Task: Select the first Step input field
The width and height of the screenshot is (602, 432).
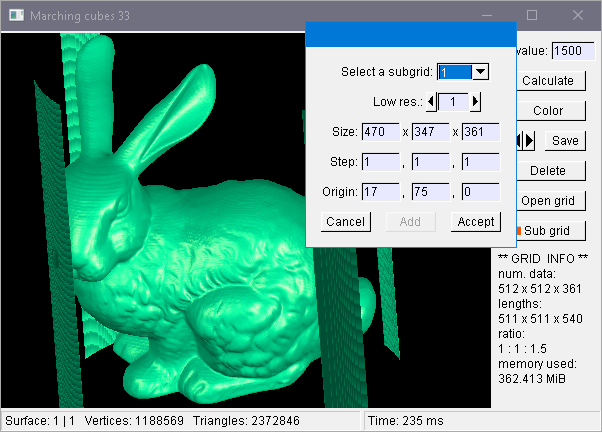Action: pyautogui.click(x=380, y=162)
